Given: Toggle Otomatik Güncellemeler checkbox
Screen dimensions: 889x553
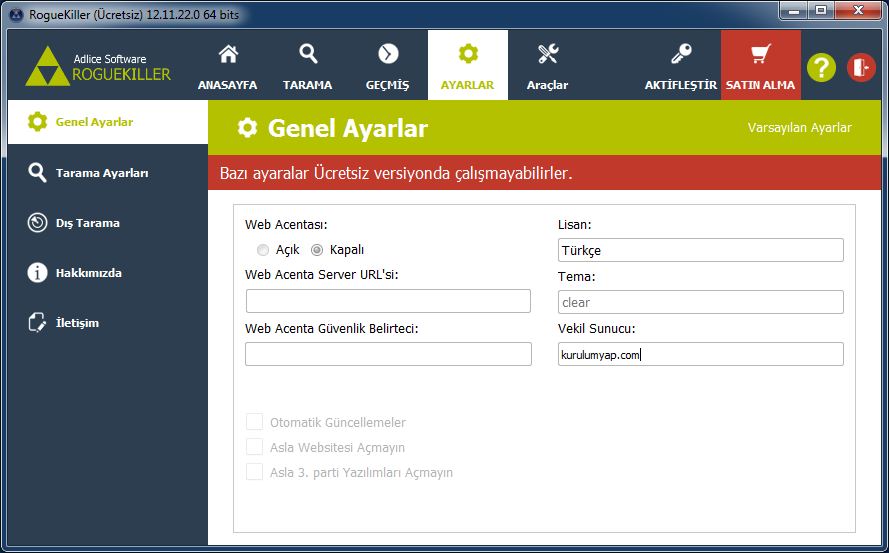Looking at the screenshot, I should tap(255, 422).
